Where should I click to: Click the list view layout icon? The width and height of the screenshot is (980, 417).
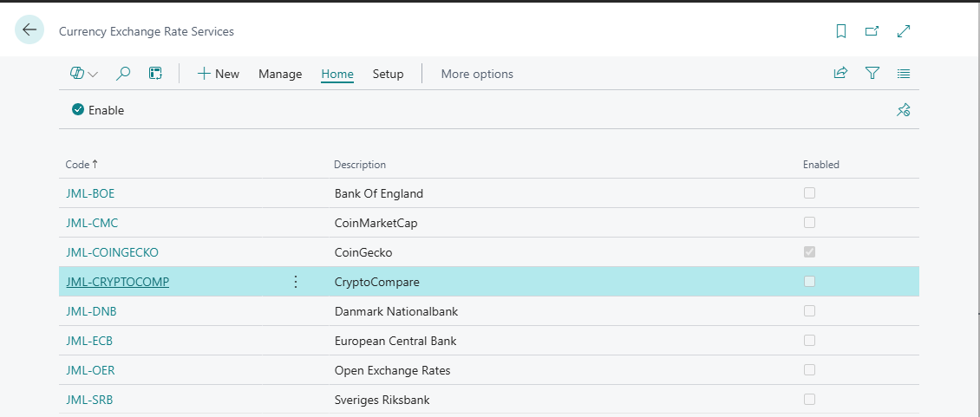click(904, 74)
